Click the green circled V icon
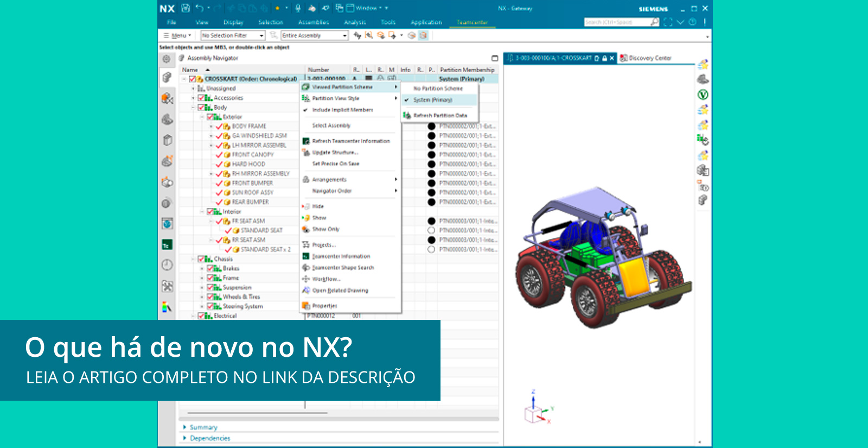 click(703, 94)
